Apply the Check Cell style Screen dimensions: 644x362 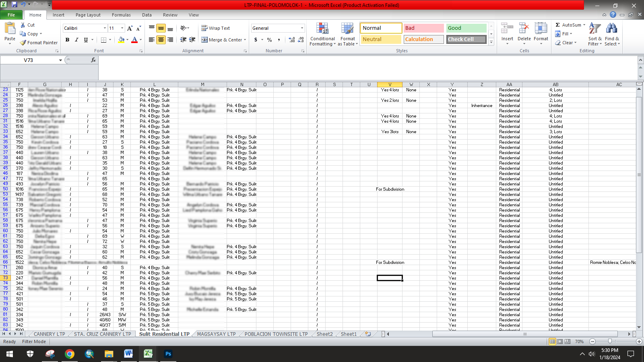(x=466, y=39)
